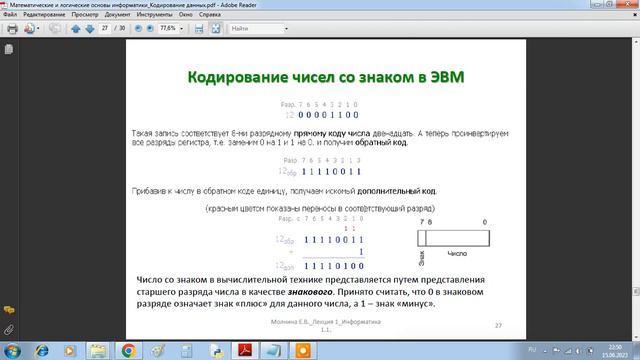Viewport: 640px width, 360px height.
Task: Click the system tray volume icon
Action: pos(578,351)
